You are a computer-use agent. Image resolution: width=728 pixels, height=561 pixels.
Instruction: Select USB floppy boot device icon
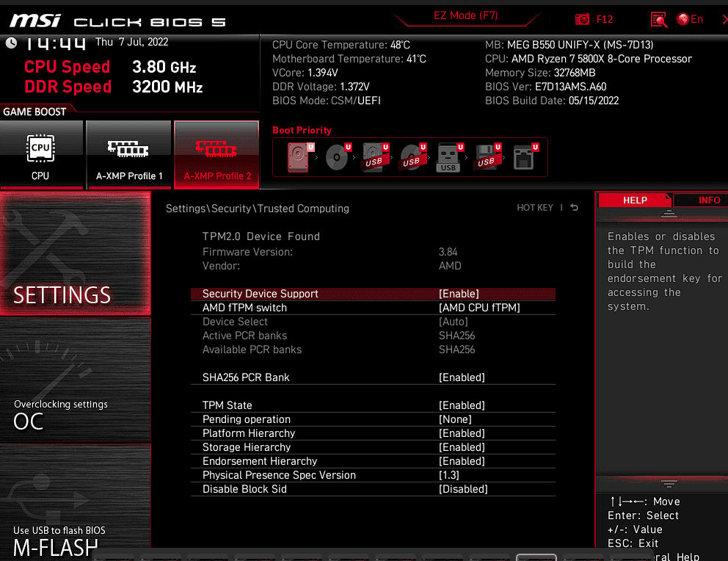pyautogui.click(x=486, y=157)
